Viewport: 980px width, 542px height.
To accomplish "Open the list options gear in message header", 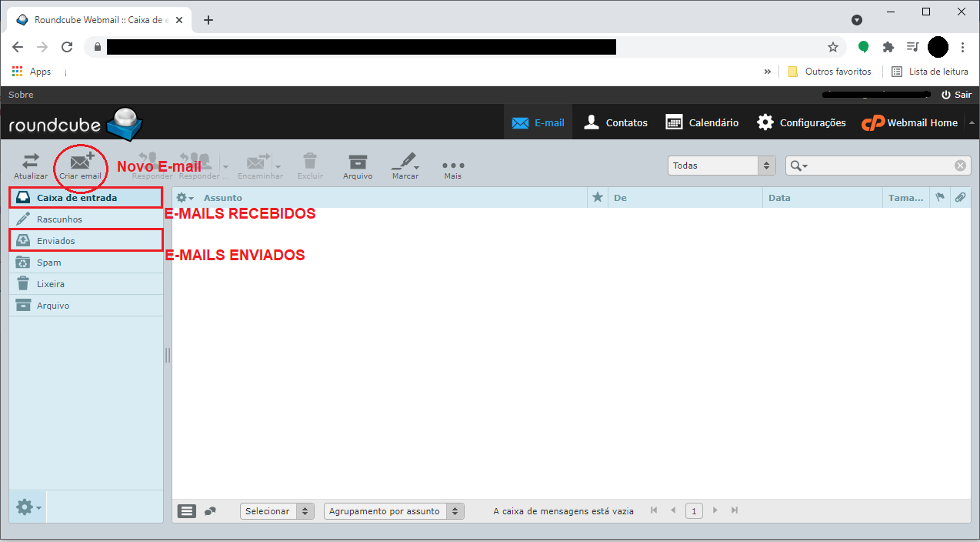I will click(185, 198).
